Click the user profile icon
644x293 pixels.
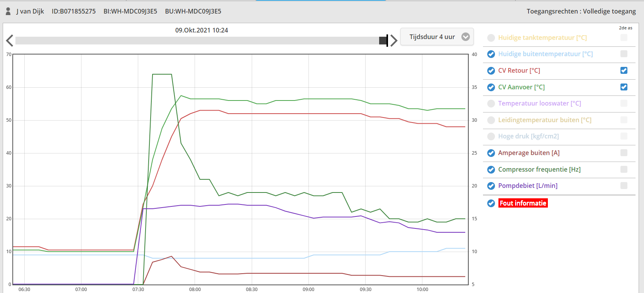click(8, 11)
